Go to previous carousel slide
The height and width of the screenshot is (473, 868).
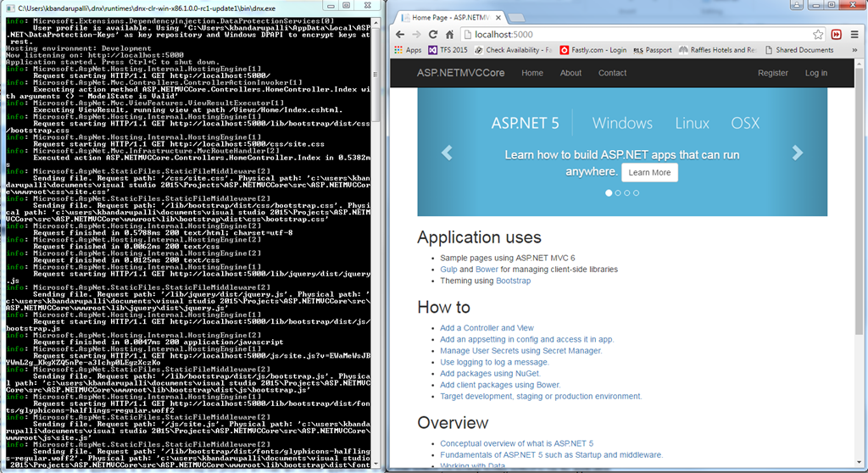point(447,153)
